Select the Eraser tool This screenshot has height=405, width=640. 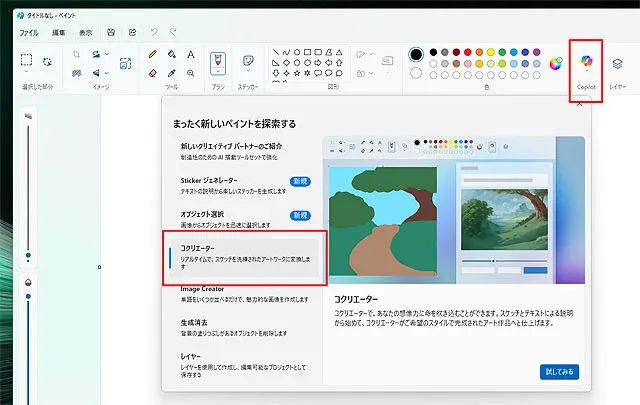tap(152, 72)
